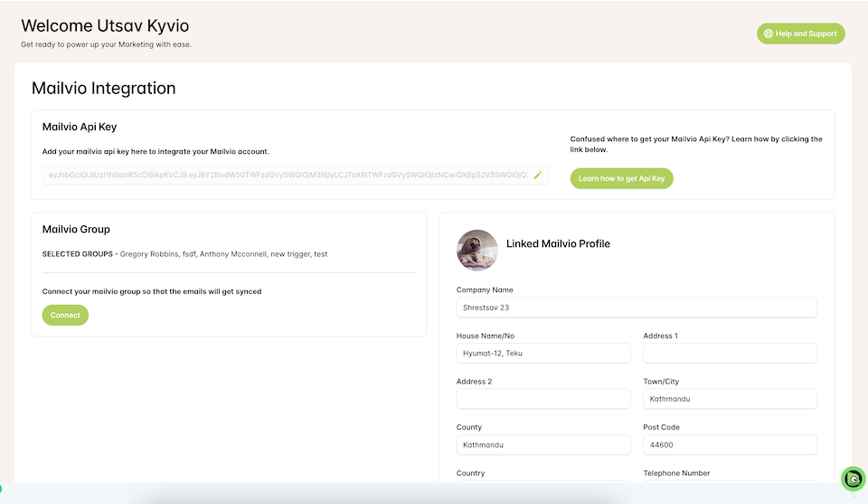Click the Mailvio Api Key input field
Viewport: 868px width, 504px height.
[x=295, y=175]
